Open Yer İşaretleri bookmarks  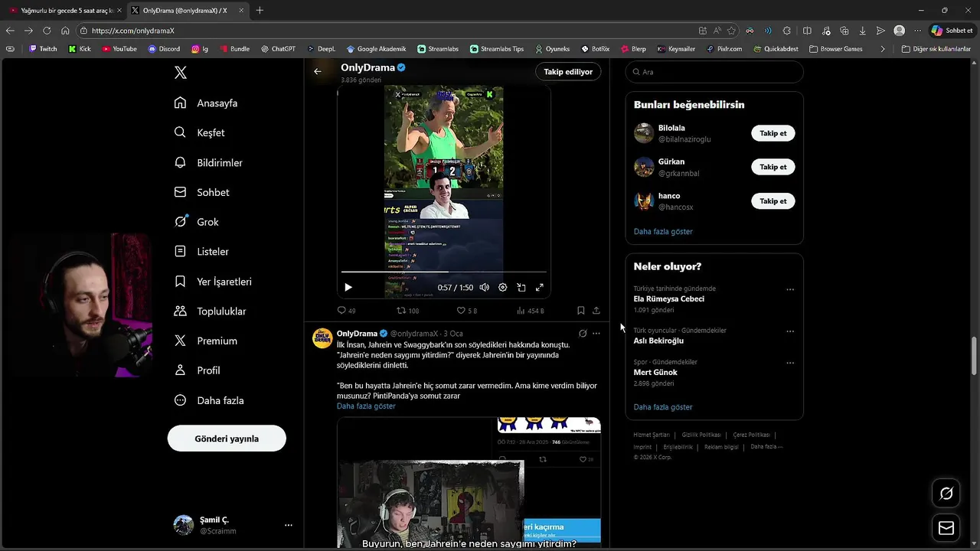click(x=213, y=282)
